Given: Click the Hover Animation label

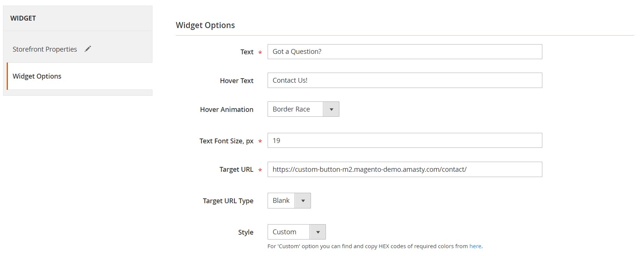Looking at the screenshot, I should pyautogui.click(x=227, y=110).
